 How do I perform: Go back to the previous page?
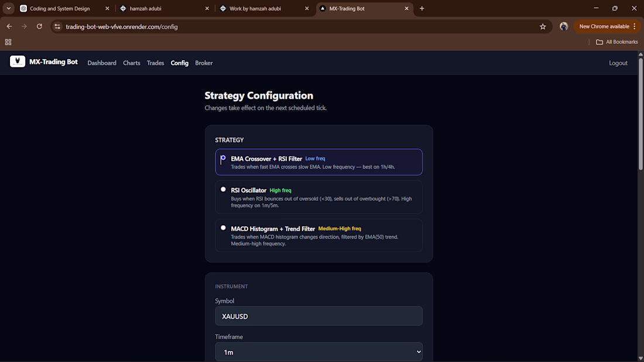pos(9,26)
